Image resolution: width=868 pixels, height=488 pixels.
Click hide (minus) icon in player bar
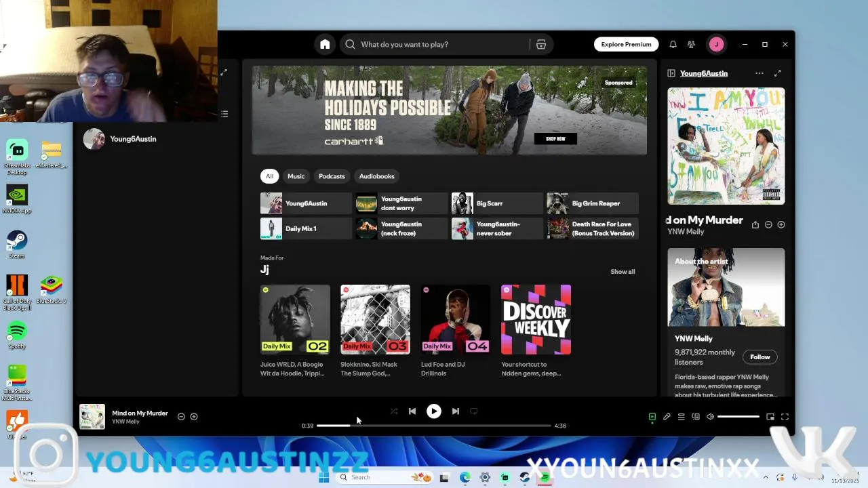(x=181, y=417)
